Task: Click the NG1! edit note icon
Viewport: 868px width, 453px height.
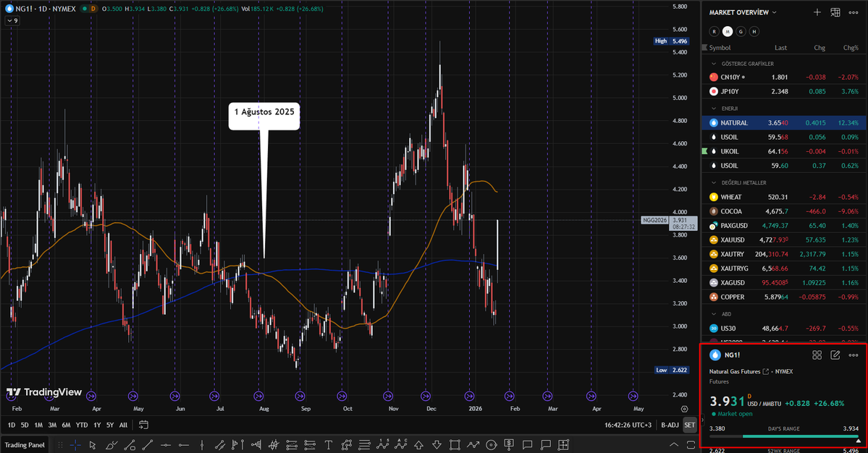Action: tap(835, 355)
